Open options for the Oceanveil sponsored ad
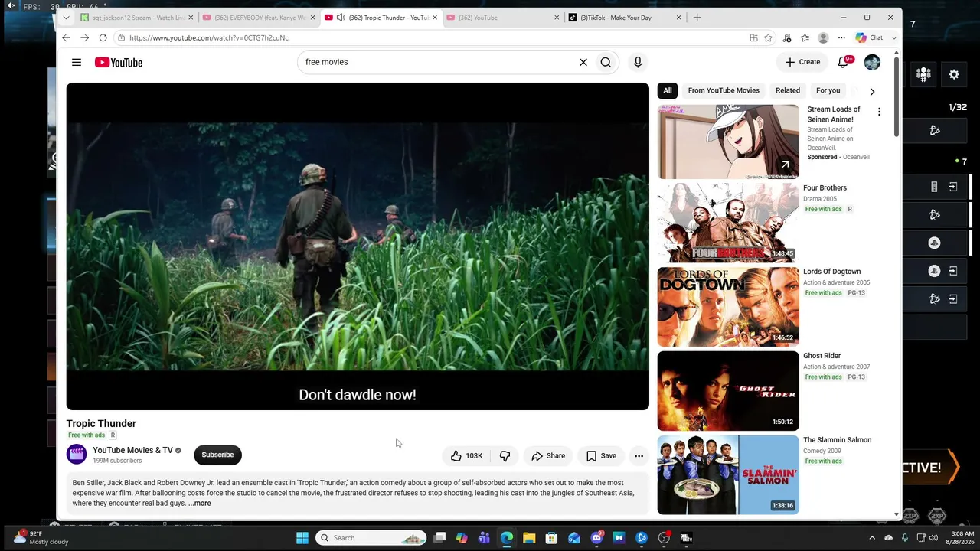Viewport: 980px width, 551px height. tap(879, 112)
